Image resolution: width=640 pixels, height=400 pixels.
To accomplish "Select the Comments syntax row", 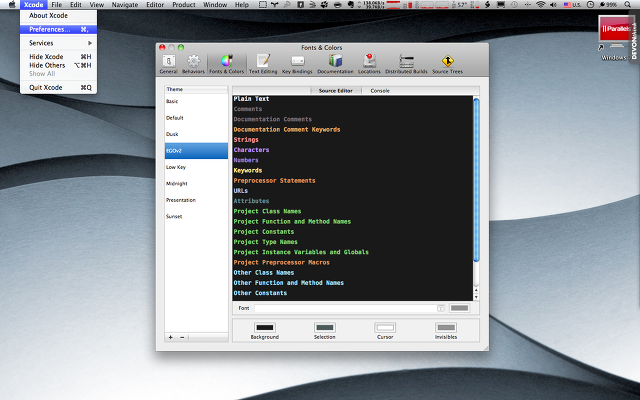I will (353, 109).
